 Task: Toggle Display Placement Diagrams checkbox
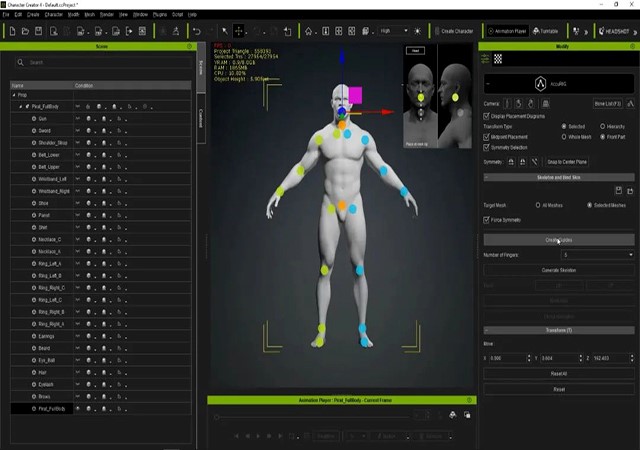pos(487,115)
